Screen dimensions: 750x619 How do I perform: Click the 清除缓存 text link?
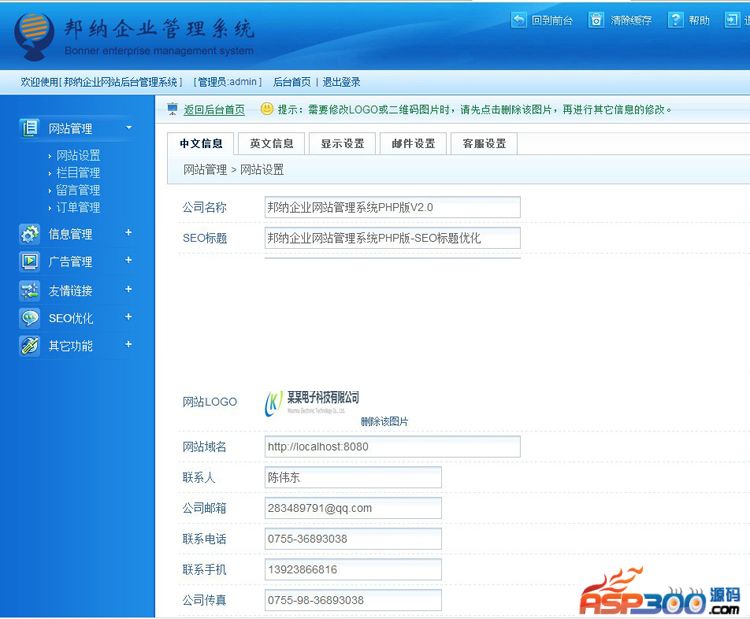point(631,21)
